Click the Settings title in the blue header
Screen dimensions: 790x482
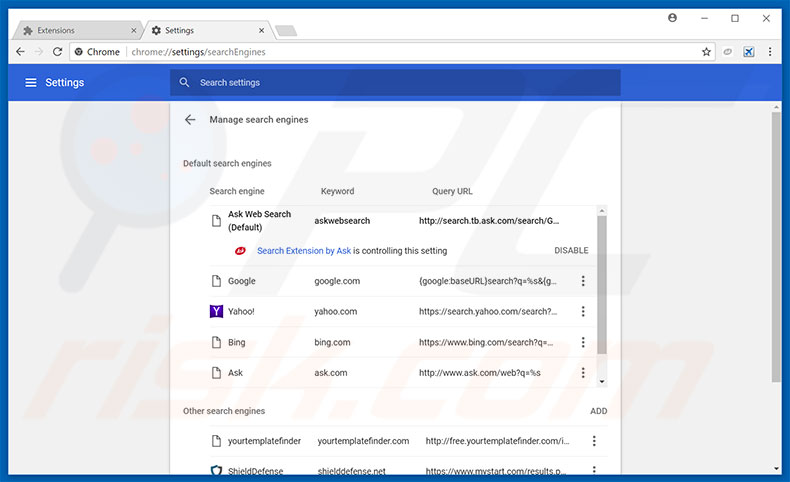(64, 82)
